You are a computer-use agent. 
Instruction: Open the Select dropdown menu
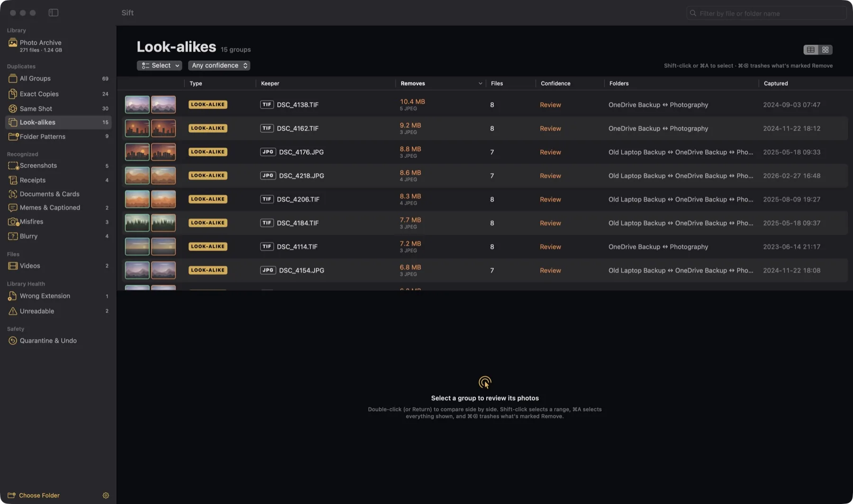pyautogui.click(x=159, y=65)
